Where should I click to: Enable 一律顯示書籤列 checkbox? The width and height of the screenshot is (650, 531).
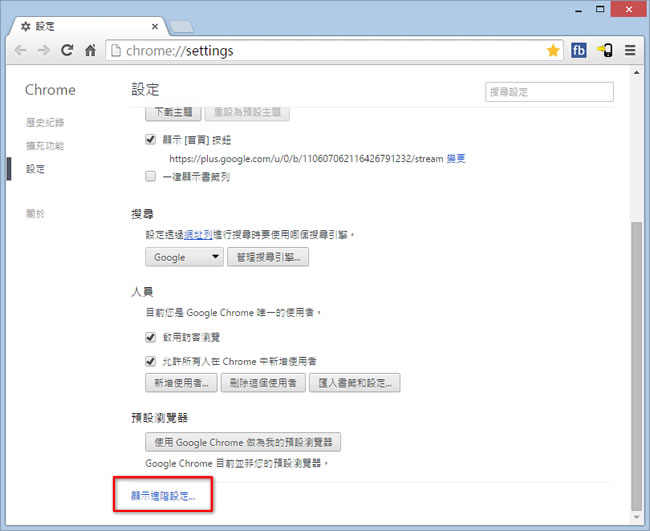[x=150, y=176]
